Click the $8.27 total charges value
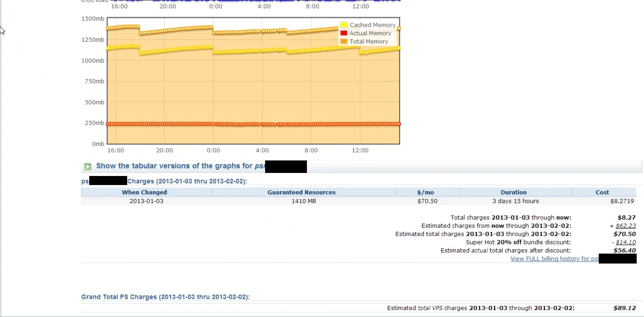This screenshot has width=644, height=317. pos(627,218)
